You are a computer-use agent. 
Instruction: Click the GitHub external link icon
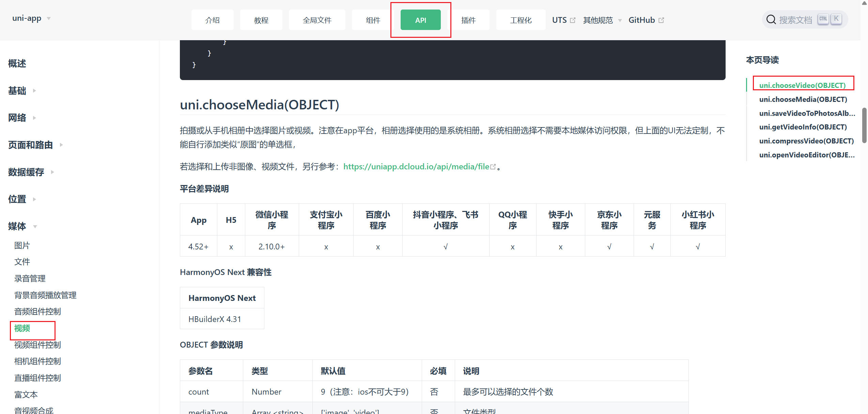pyautogui.click(x=661, y=20)
